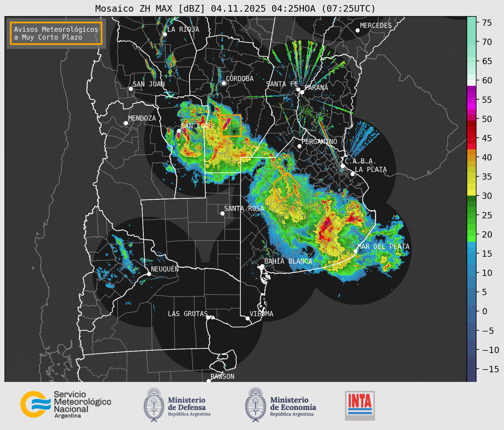Click the Mosaico ZH MAX title text

coord(235,9)
